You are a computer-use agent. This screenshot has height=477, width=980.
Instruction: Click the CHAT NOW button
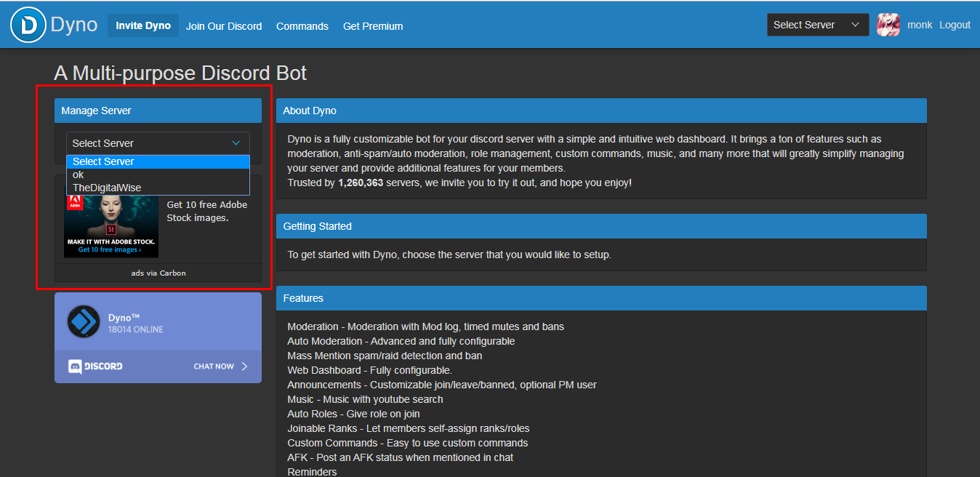[221, 366]
